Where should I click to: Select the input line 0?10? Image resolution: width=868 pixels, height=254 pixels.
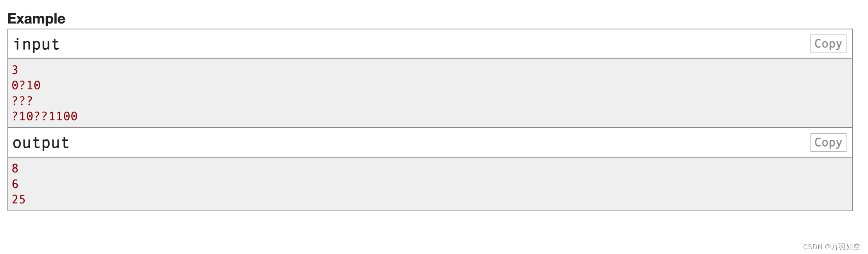(26, 85)
